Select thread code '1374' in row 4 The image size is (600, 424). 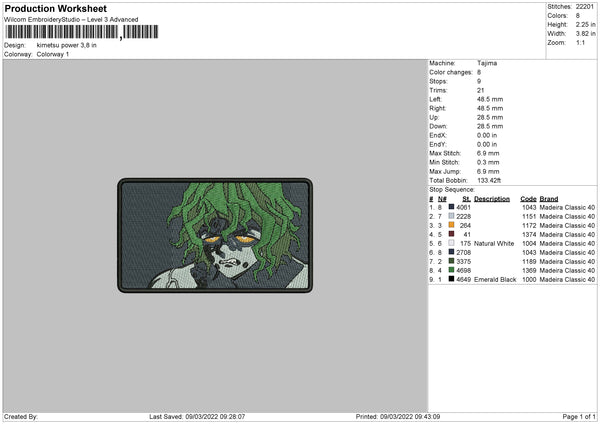tap(529, 234)
